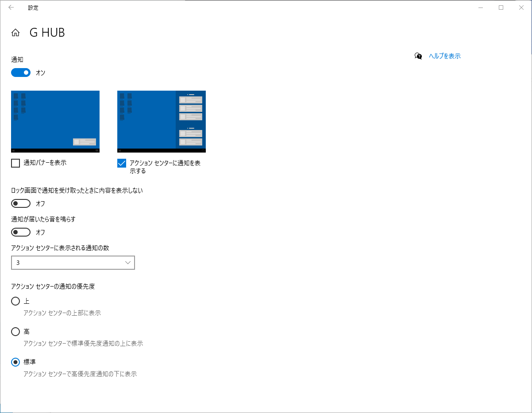This screenshot has height=413, width=532.
Task: Click the notification banner preview image
Action: click(55, 122)
